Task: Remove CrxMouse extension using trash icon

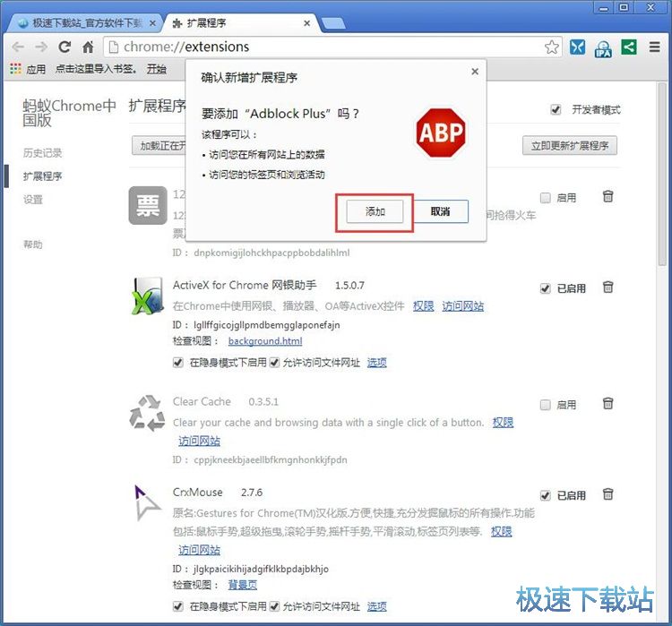Action: click(x=607, y=494)
